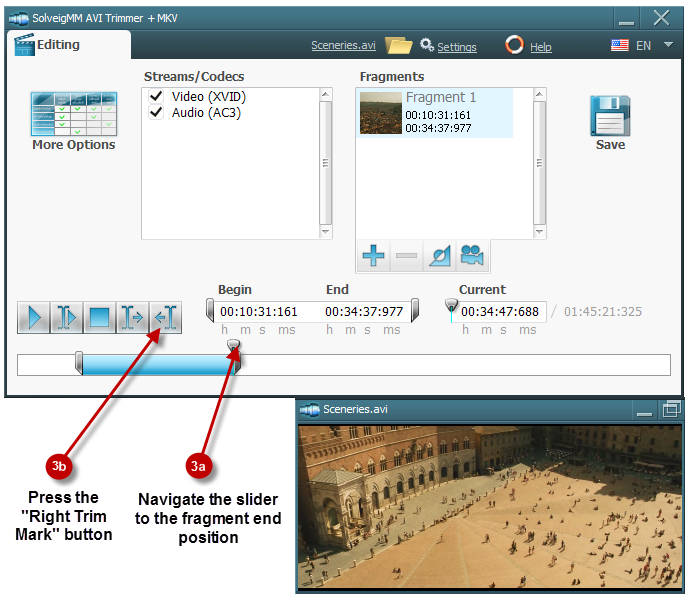
Task: Click the Sceneries.avi video preview frame
Action: [490, 507]
